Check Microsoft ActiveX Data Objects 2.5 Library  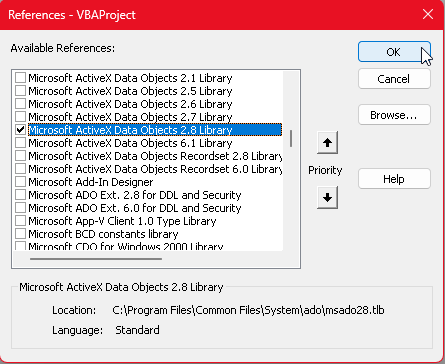[x=21, y=91]
